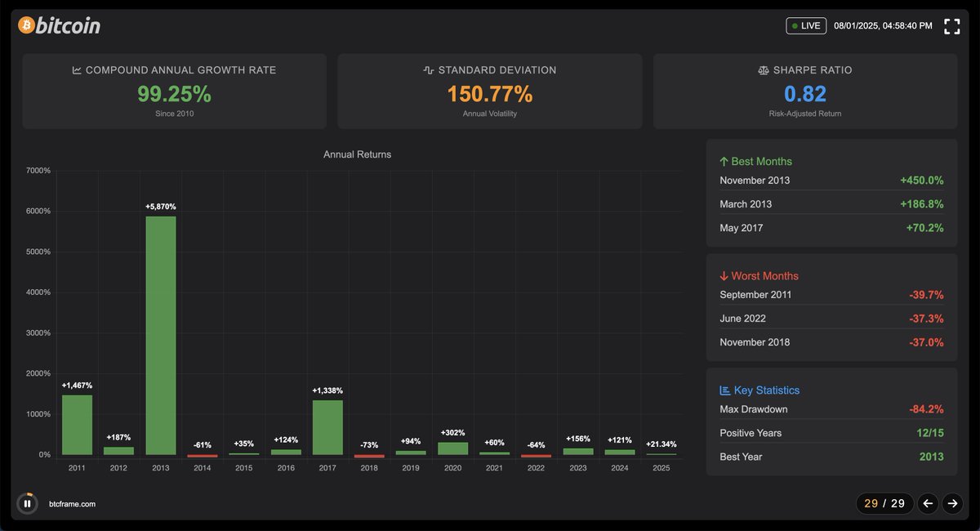Click the 12/15 positive years value
980x531 pixels.
pos(929,432)
